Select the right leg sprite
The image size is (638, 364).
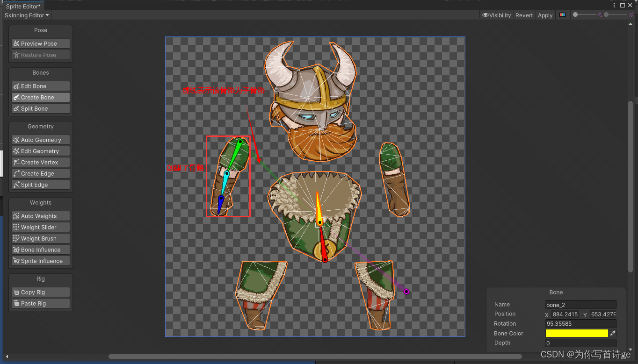pyautogui.click(x=375, y=295)
